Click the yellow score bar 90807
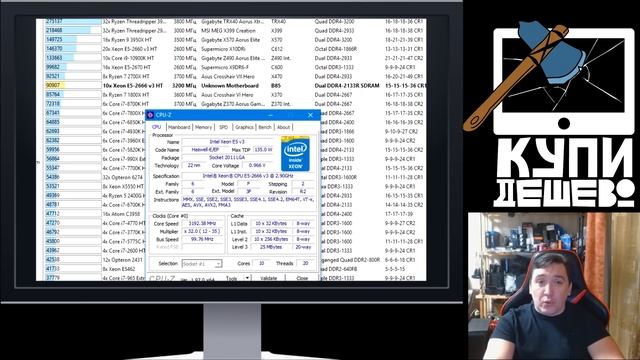 coord(55,86)
